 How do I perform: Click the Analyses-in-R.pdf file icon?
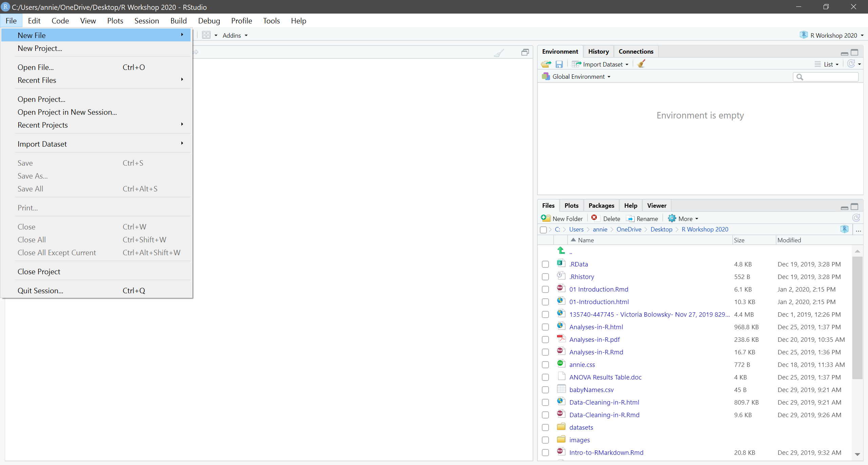click(561, 338)
